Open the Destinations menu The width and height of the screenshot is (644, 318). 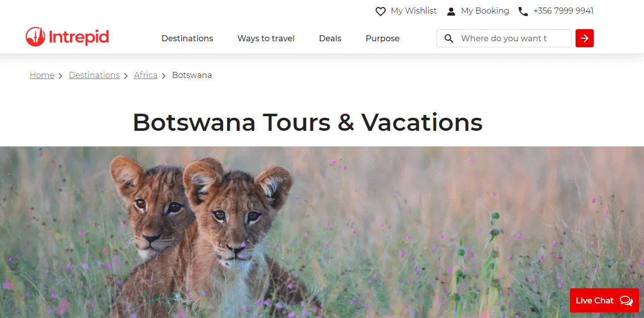pos(187,38)
